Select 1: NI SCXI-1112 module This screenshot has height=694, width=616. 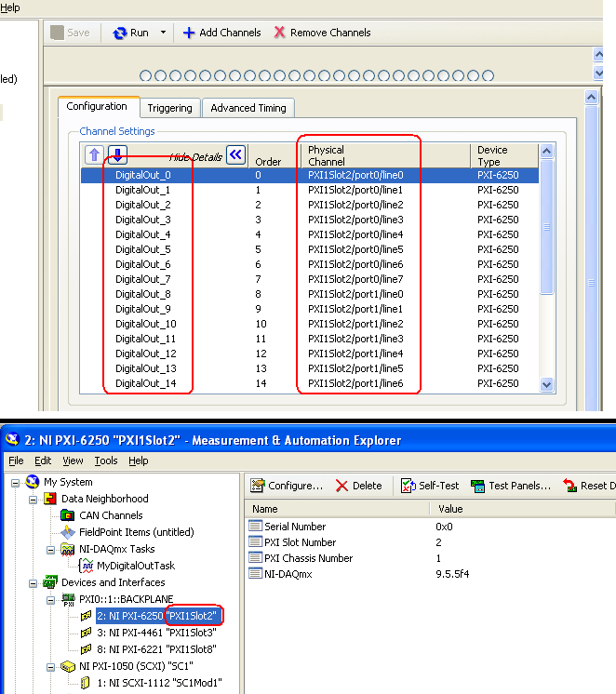[159, 683]
